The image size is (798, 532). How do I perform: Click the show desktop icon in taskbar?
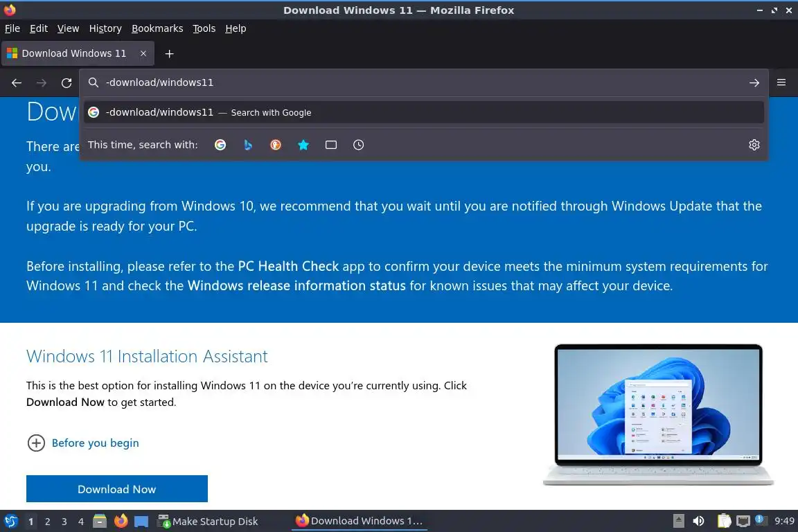[x=141, y=521]
